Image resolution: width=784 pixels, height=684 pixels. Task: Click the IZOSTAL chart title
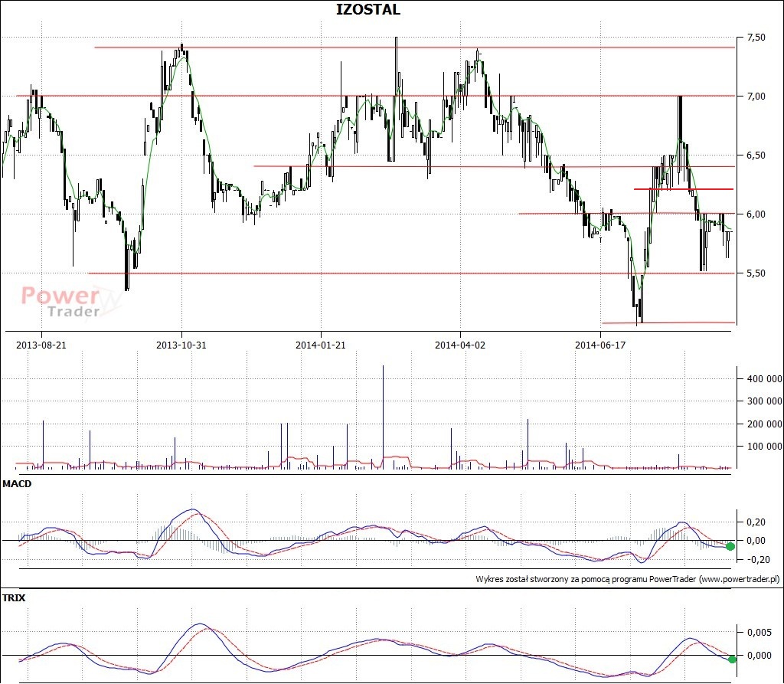[368, 9]
